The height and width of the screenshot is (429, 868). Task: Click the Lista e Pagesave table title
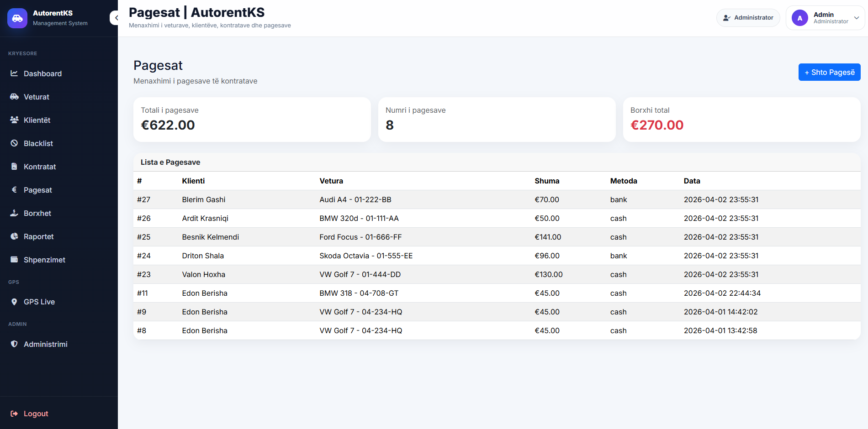click(x=170, y=162)
